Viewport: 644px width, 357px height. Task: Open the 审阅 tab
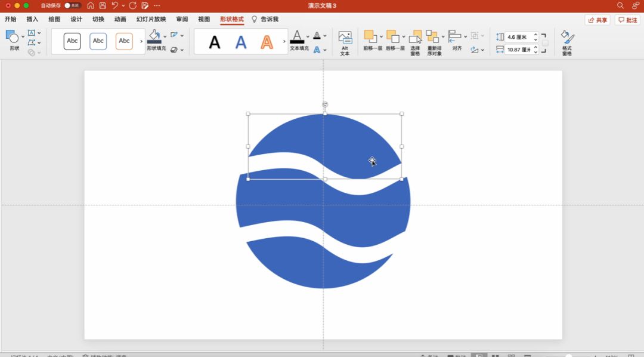(x=182, y=19)
